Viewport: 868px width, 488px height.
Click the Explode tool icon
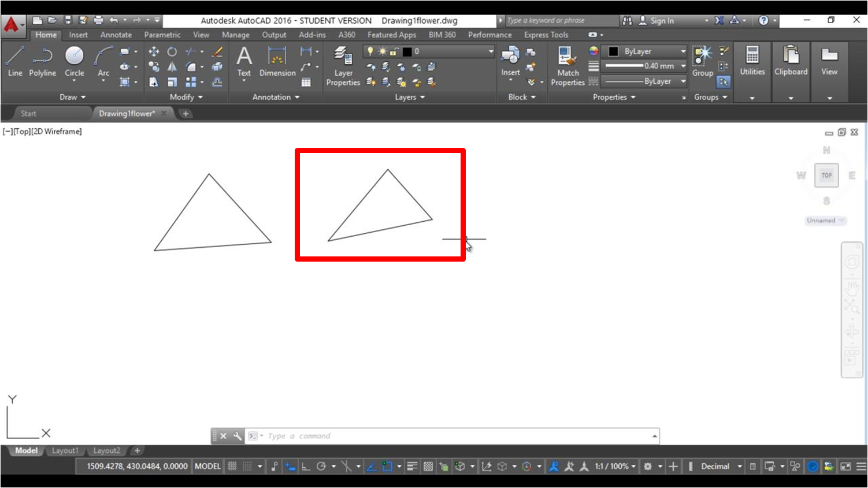(x=217, y=67)
